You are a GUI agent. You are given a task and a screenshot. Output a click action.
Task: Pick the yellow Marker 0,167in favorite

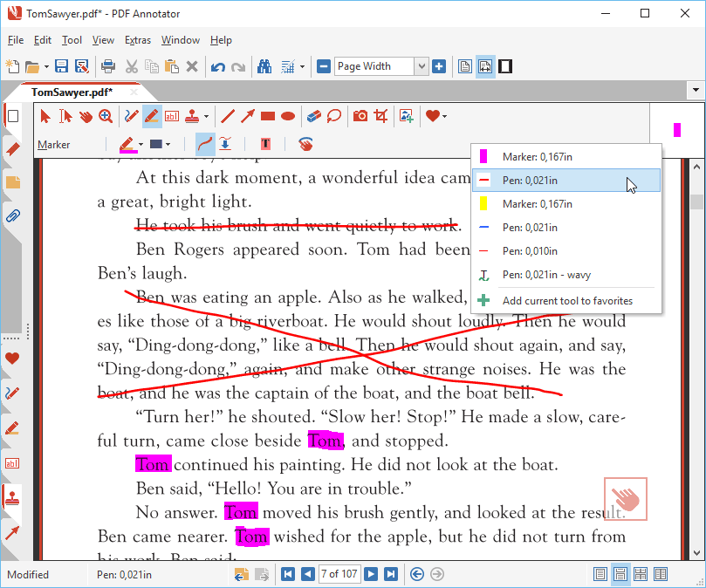[x=566, y=204]
